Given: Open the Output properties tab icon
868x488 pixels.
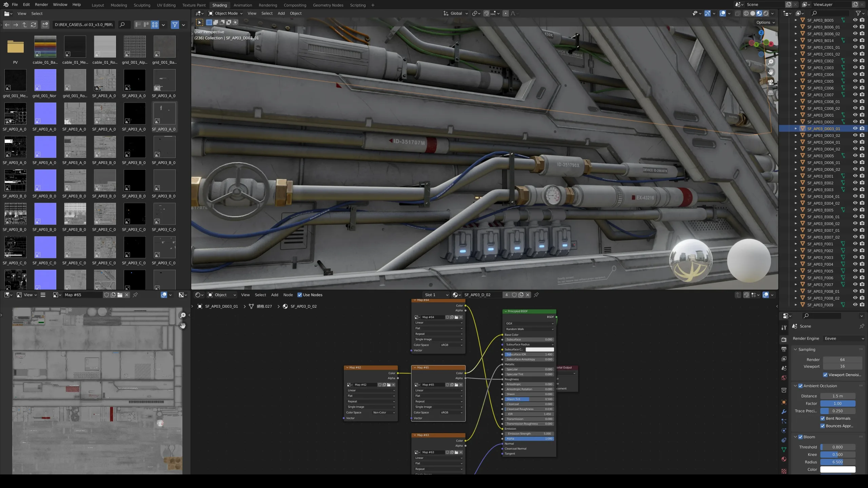Looking at the screenshot, I should [x=784, y=349].
